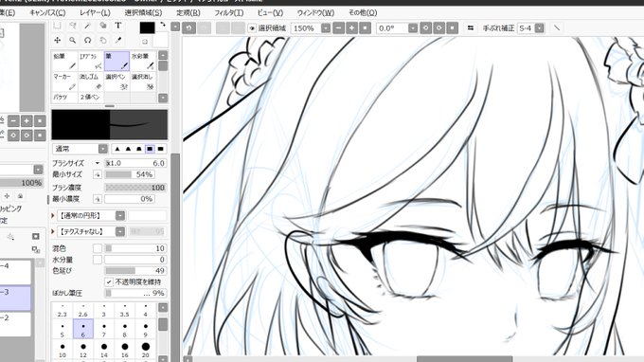Choose the 選択消し selection eraser
The image size is (644, 362).
(x=143, y=81)
